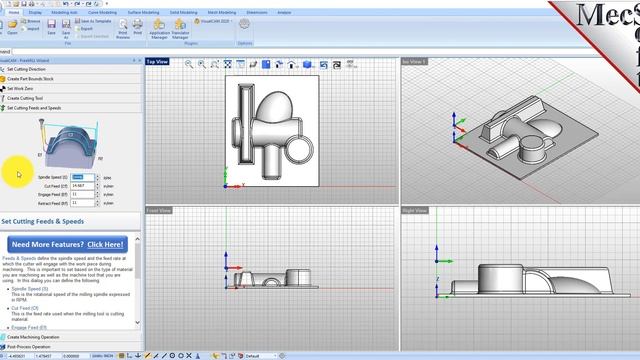Open the Surface Modeling tab
This screenshot has width=640, height=360.
click(x=143, y=12)
